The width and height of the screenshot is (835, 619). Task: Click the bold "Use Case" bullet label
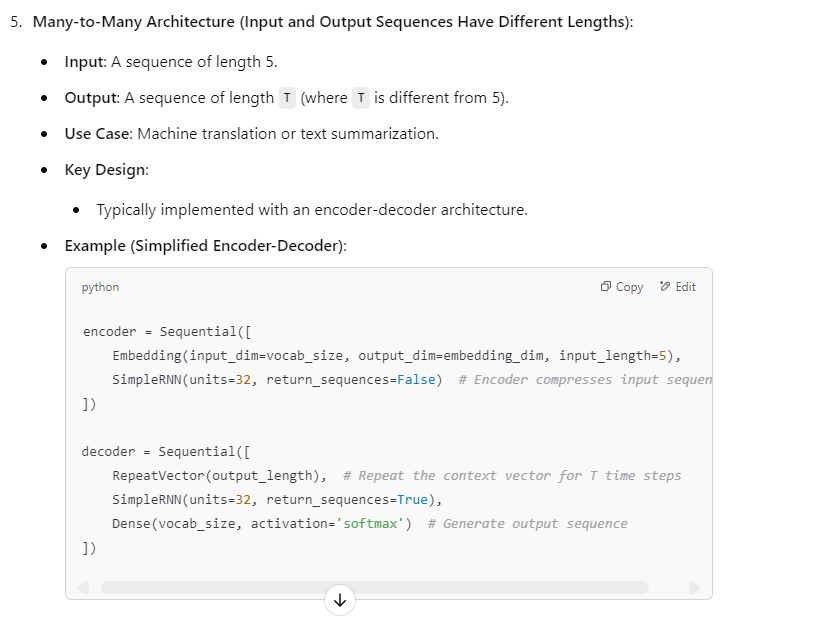coord(98,134)
